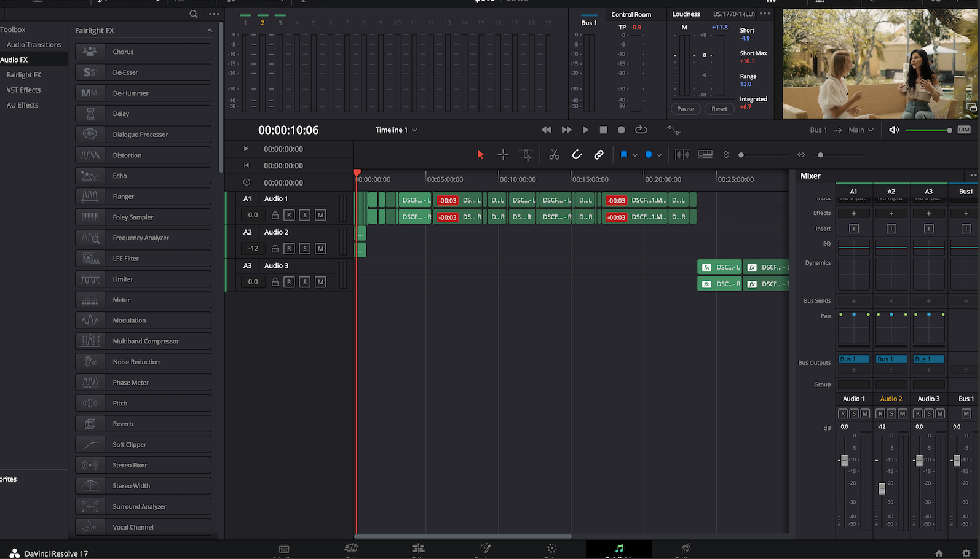
Task: Toggle the snapping magnet icon
Action: (577, 155)
